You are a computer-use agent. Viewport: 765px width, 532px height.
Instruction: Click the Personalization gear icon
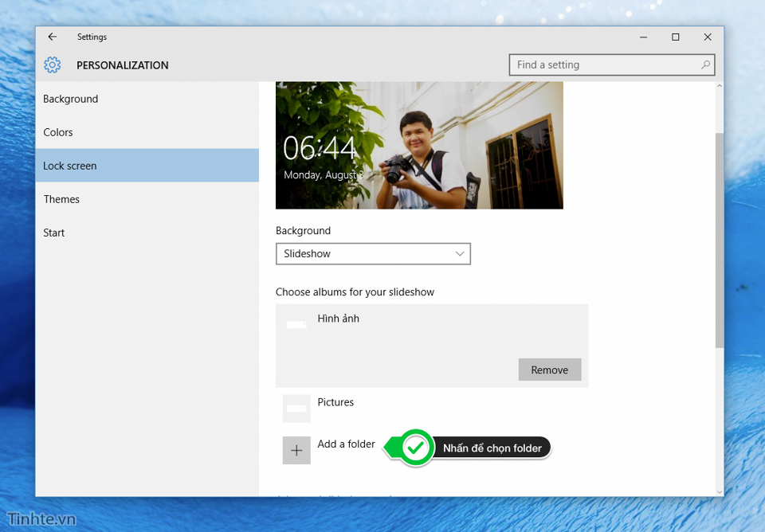click(x=53, y=65)
